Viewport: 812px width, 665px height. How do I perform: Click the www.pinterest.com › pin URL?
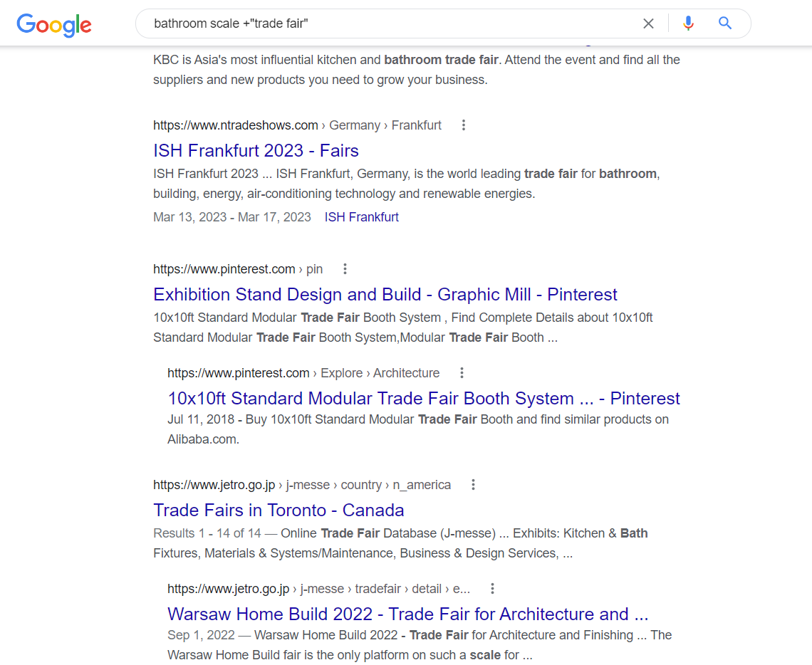238,269
